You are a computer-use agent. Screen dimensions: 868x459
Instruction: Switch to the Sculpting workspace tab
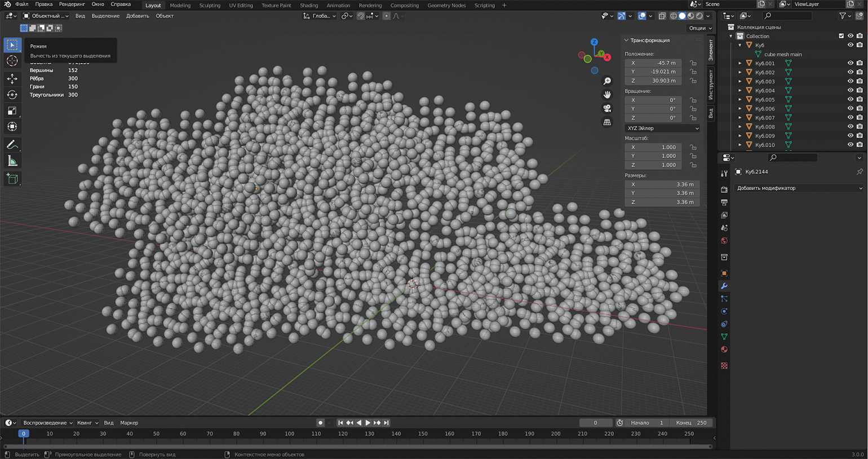(x=210, y=6)
